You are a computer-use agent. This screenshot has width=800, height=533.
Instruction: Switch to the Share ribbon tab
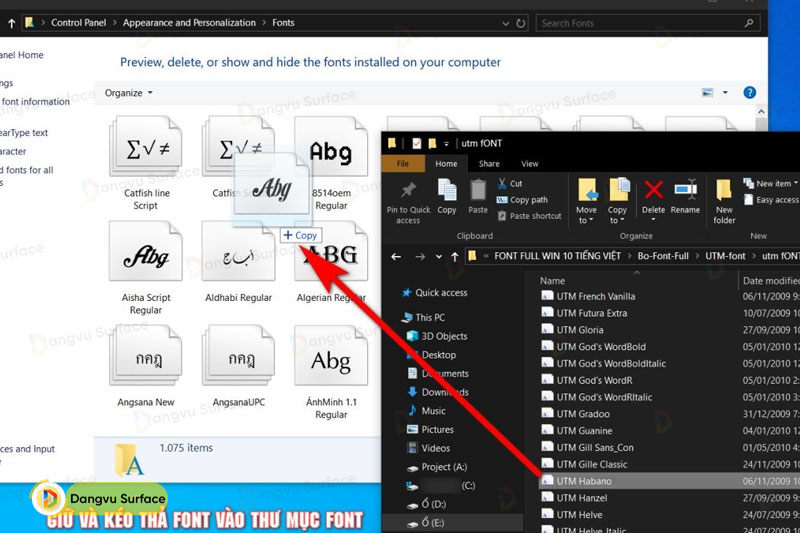tap(489, 164)
